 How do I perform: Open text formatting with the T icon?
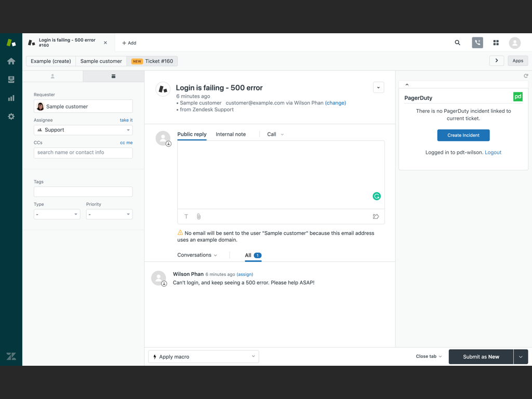click(186, 216)
